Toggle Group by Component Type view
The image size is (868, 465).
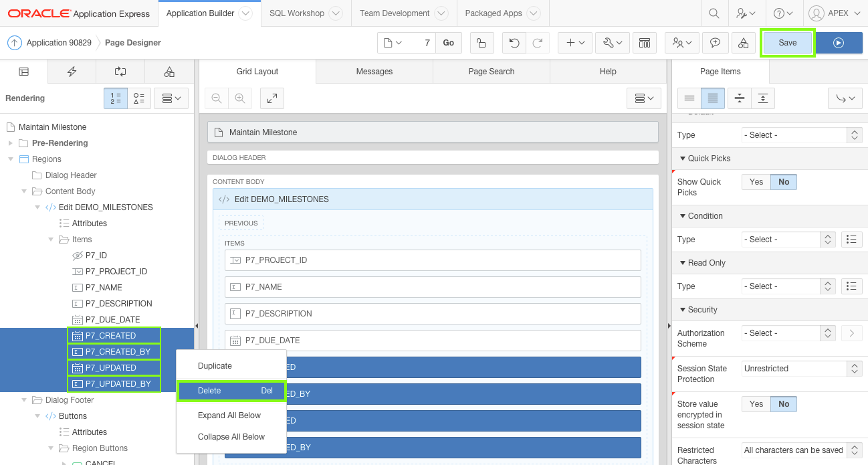click(x=139, y=98)
